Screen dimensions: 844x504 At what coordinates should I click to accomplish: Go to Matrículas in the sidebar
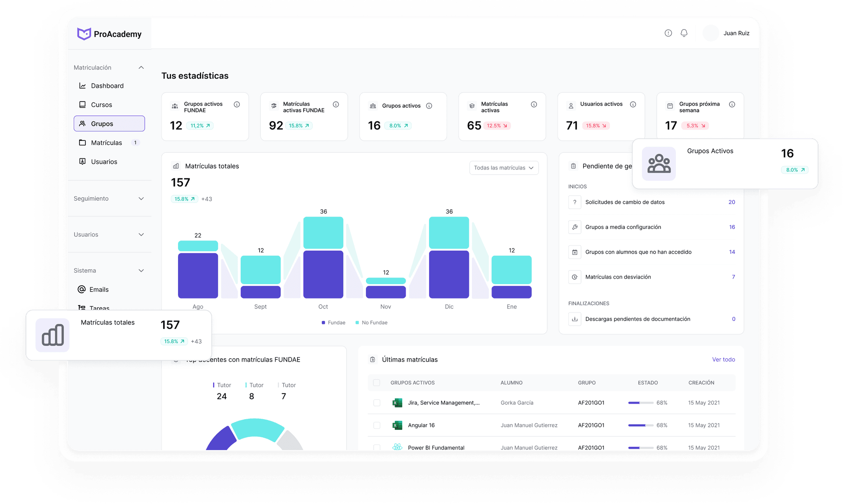[106, 142]
